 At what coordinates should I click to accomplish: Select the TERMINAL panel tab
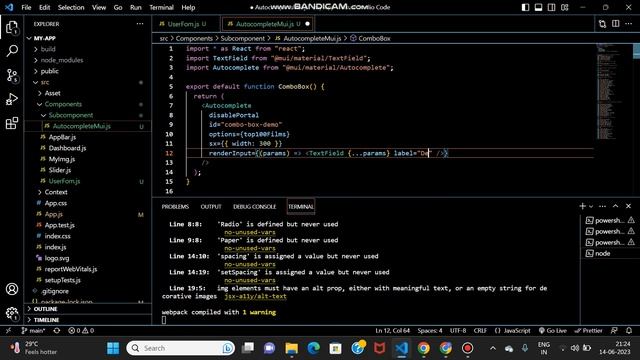coord(301,207)
